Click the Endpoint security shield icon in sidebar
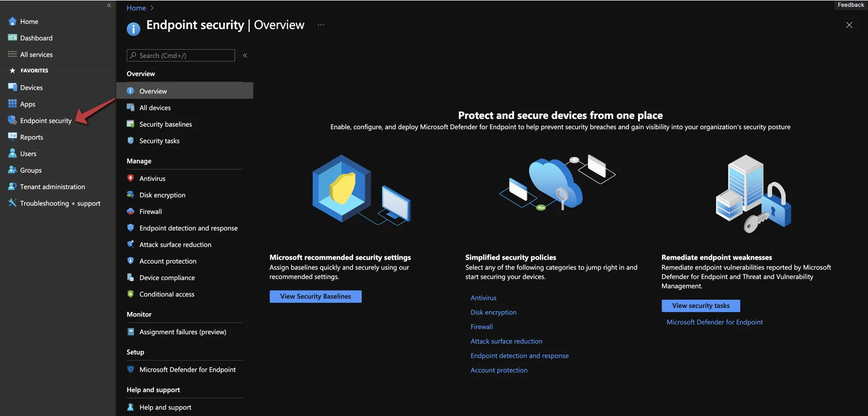 [x=12, y=120]
